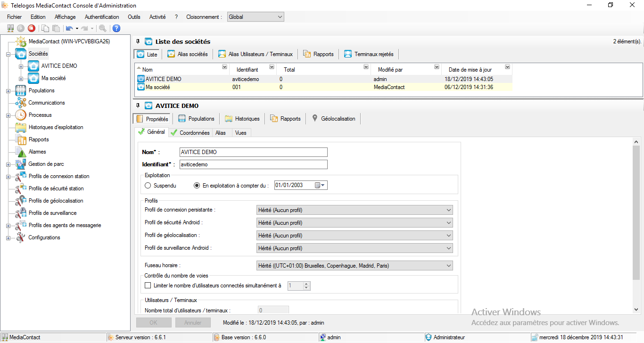Open Alias Utilisateurs / Terminaux view

256,54
